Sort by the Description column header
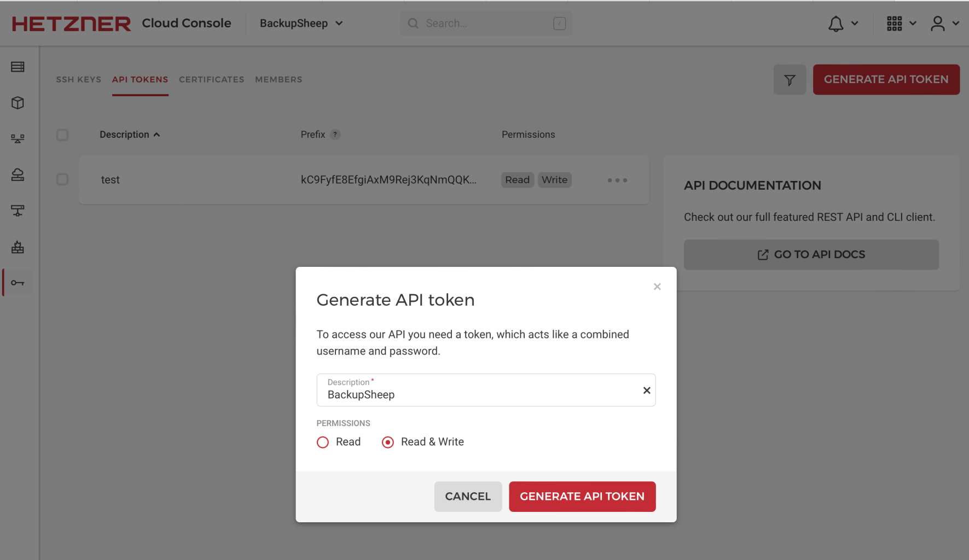The width and height of the screenshot is (969, 560). coord(130,135)
